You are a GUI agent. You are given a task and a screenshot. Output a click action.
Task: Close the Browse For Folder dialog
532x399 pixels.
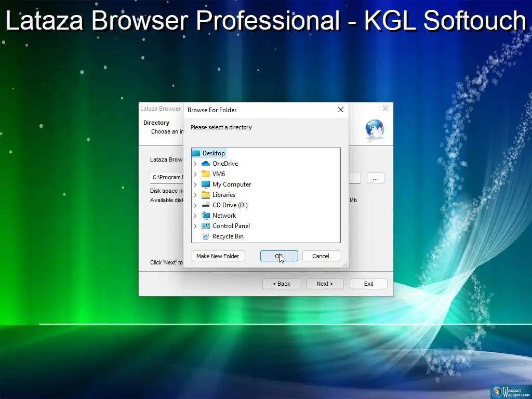point(341,110)
